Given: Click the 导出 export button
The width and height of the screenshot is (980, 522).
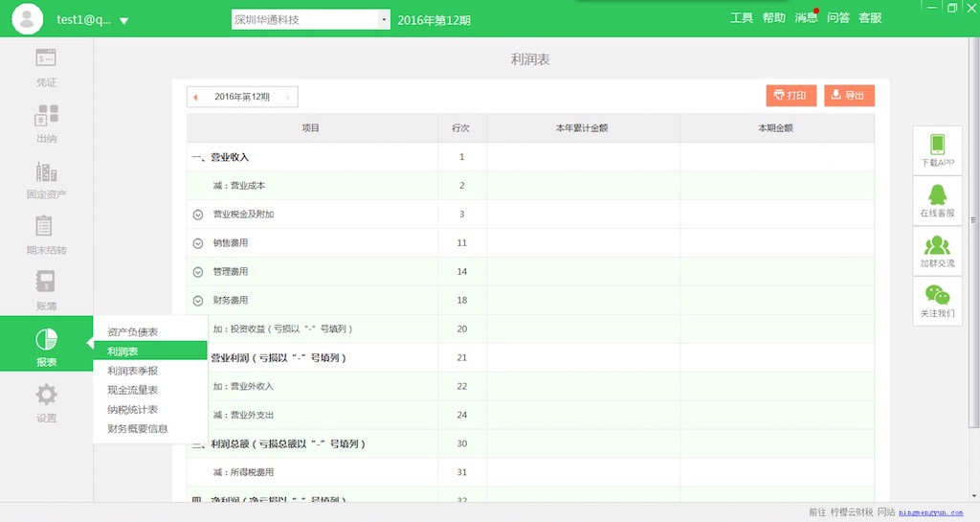Looking at the screenshot, I should pos(849,96).
